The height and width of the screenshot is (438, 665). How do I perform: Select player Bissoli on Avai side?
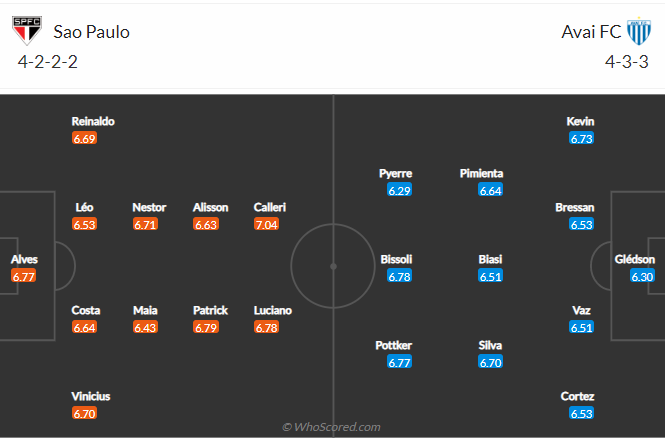point(396,259)
